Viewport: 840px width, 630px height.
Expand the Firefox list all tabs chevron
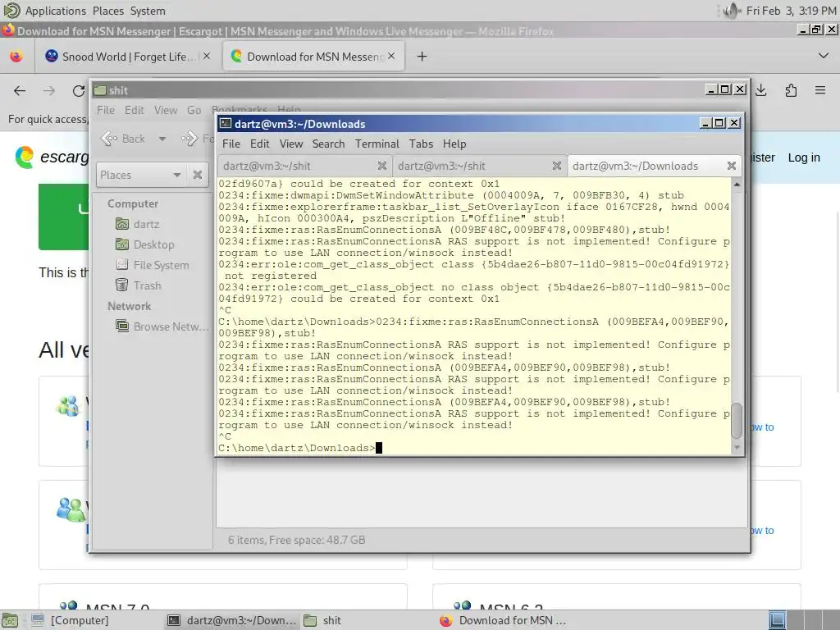(x=824, y=56)
